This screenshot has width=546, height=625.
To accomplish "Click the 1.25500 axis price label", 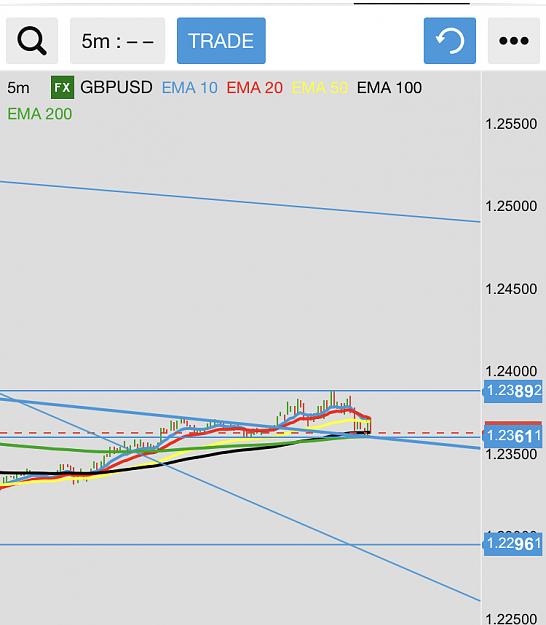I will (x=511, y=124).
